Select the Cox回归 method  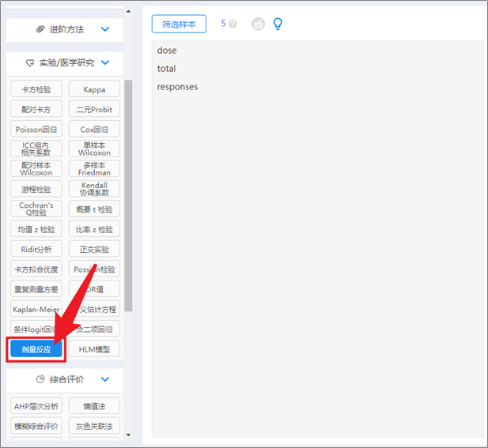coord(94,129)
